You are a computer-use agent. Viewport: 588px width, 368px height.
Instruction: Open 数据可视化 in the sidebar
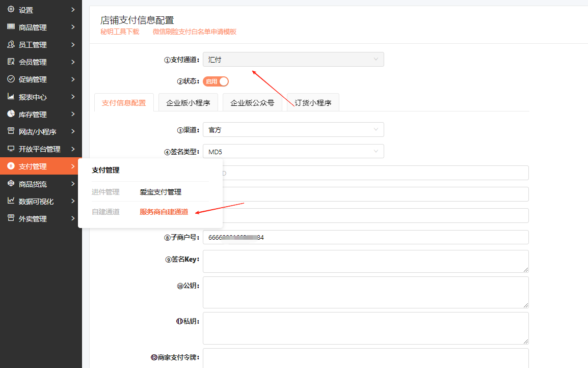[41, 201]
